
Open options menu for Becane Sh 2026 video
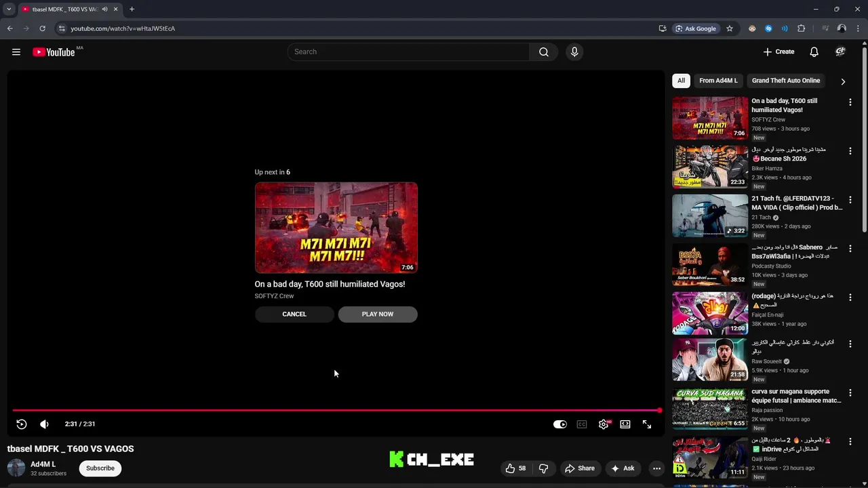[850, 151]
